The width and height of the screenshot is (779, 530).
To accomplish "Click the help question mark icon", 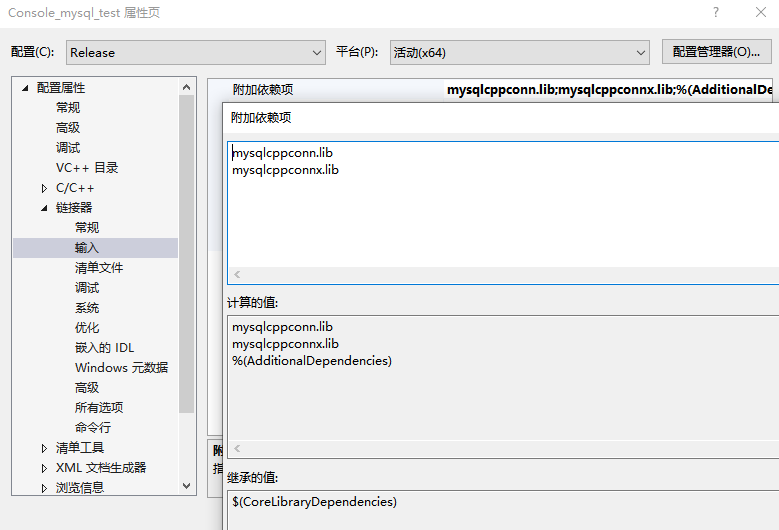I will (x=715, y=12).
